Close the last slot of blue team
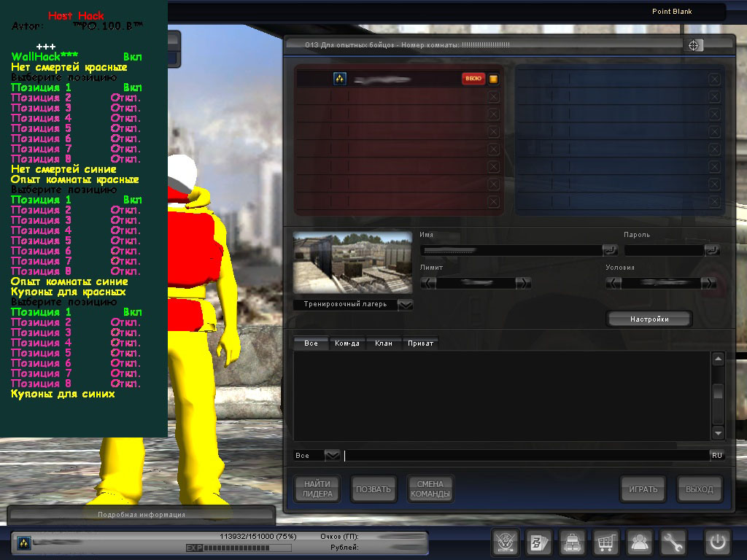747x560 pixels. click(714, 202)
